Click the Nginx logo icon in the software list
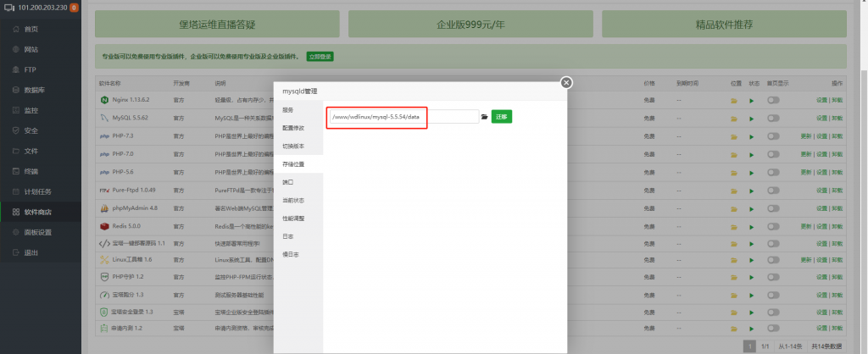The width and height of the screenshot is (868, 354). 103,100
